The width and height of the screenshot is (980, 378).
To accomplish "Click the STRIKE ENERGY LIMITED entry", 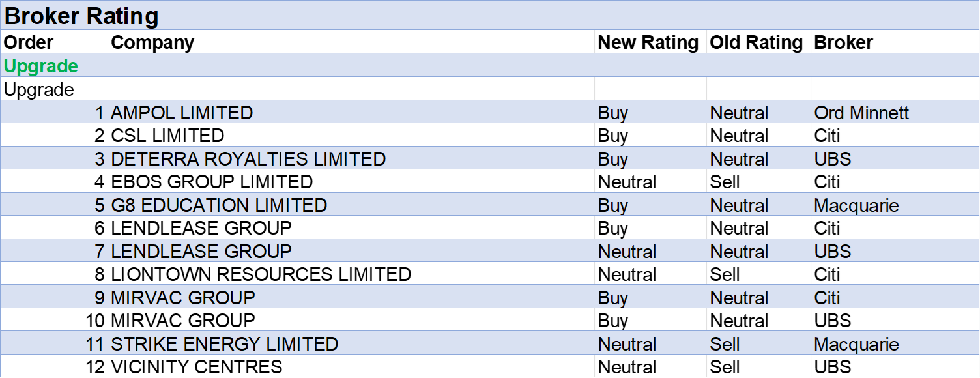I will (225, 344).
